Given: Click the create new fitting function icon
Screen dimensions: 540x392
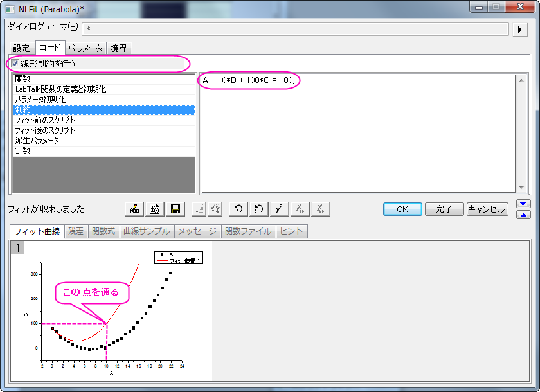Looking at the screenshot, I should click(x=155, y=209).
